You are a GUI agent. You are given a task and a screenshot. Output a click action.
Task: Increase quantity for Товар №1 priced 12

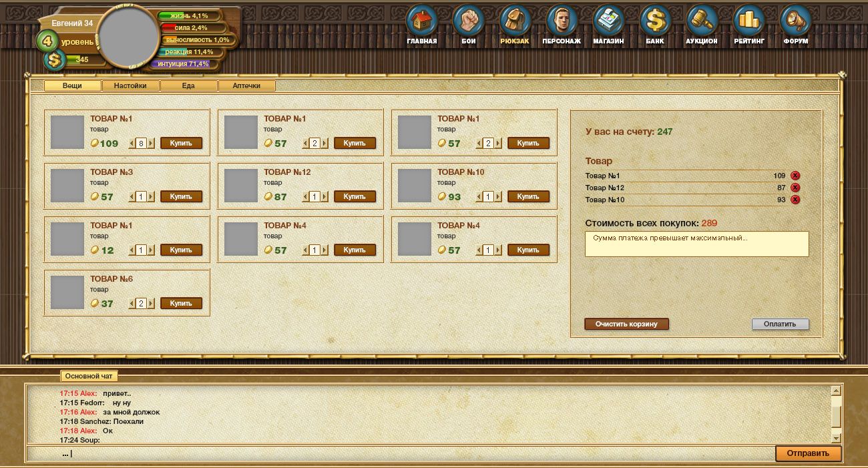[152, 250]
